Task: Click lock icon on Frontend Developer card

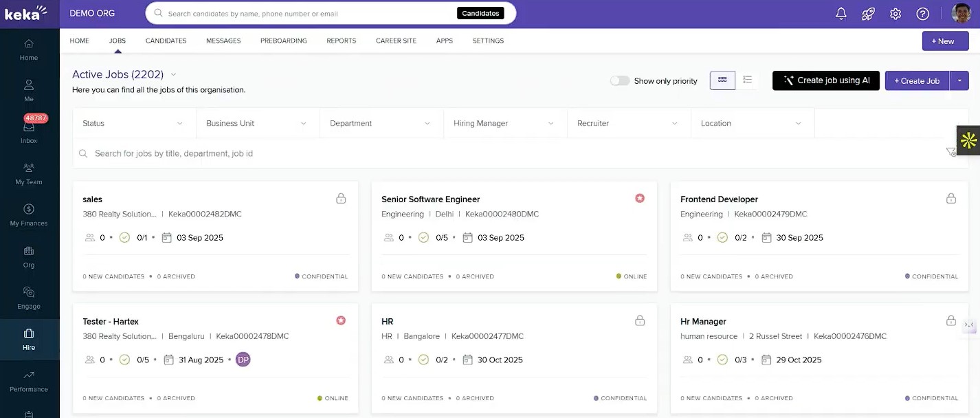Action: [951, 199]
